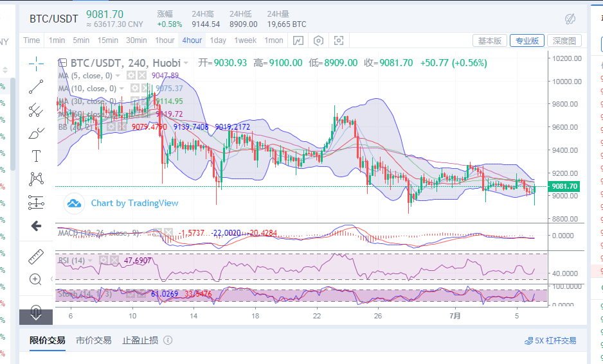
Task: Select the 1hour interval
Action: [165, 40]
